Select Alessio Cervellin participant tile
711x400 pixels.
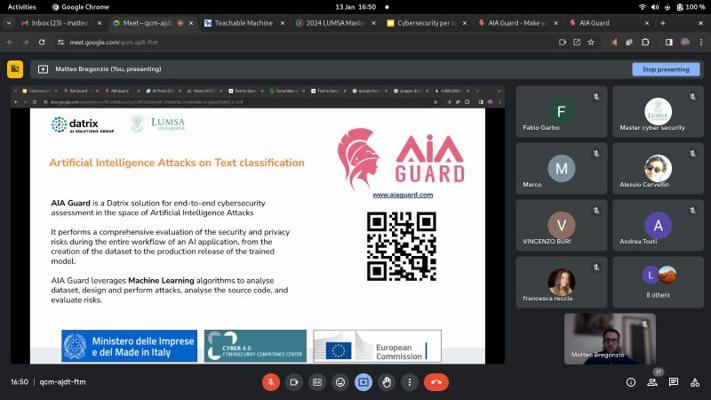click(658, 168)
